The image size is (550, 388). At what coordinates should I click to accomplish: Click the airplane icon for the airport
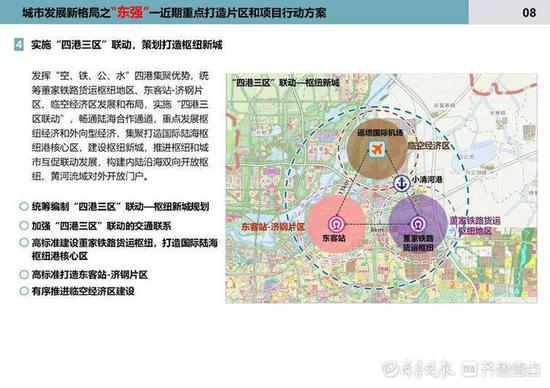(377, 149)
